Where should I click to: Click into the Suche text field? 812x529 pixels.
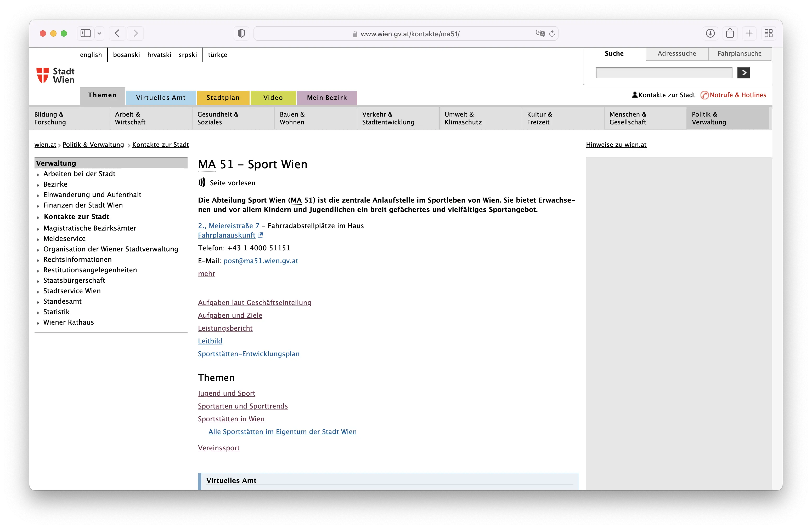(x=664, y=73)
